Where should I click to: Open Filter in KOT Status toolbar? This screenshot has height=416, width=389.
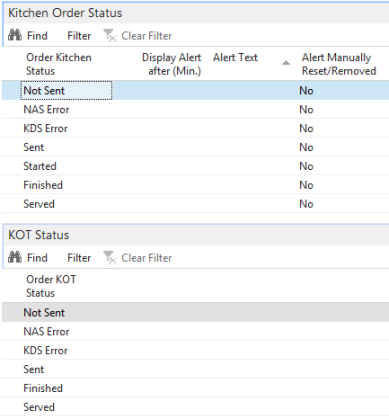79,258
